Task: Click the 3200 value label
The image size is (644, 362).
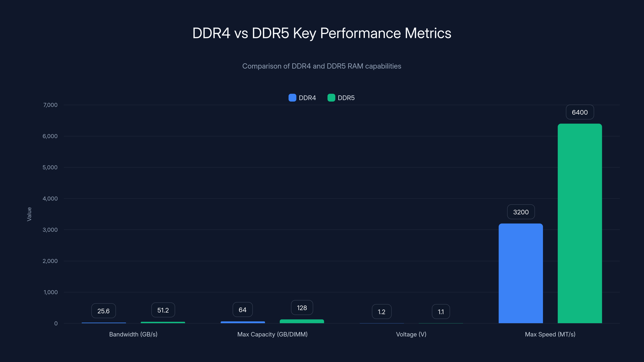Action: coord(521,212)
